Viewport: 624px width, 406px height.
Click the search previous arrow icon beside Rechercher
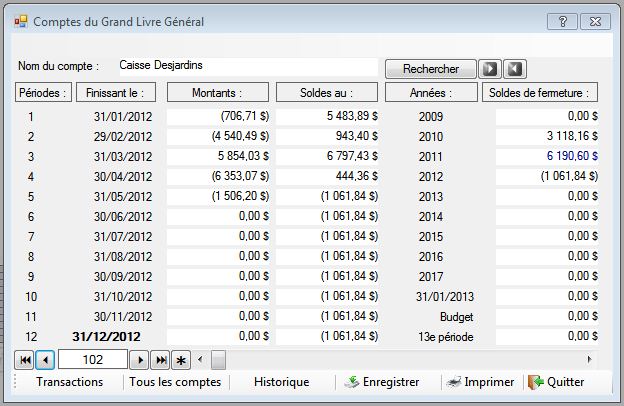pyautogui.click(x=515, y=69)
